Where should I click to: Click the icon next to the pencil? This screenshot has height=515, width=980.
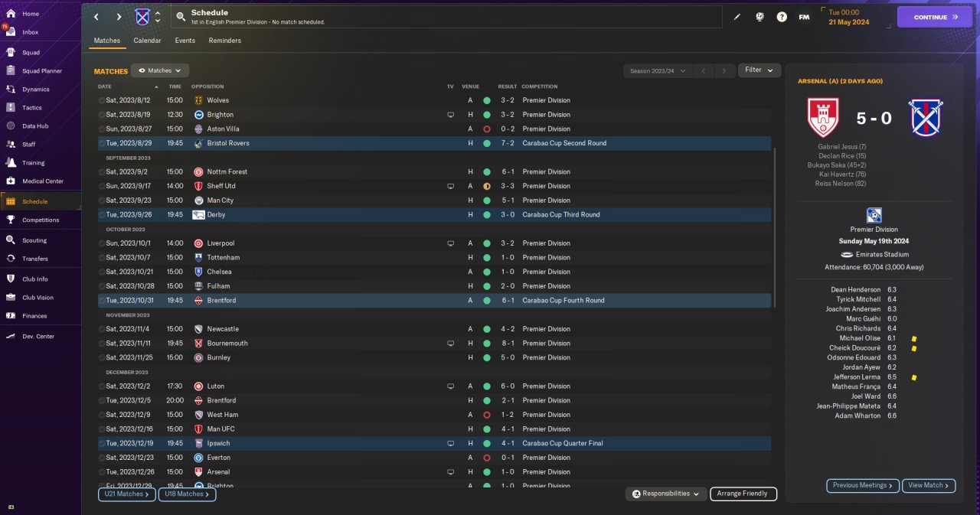pos(759,17)
